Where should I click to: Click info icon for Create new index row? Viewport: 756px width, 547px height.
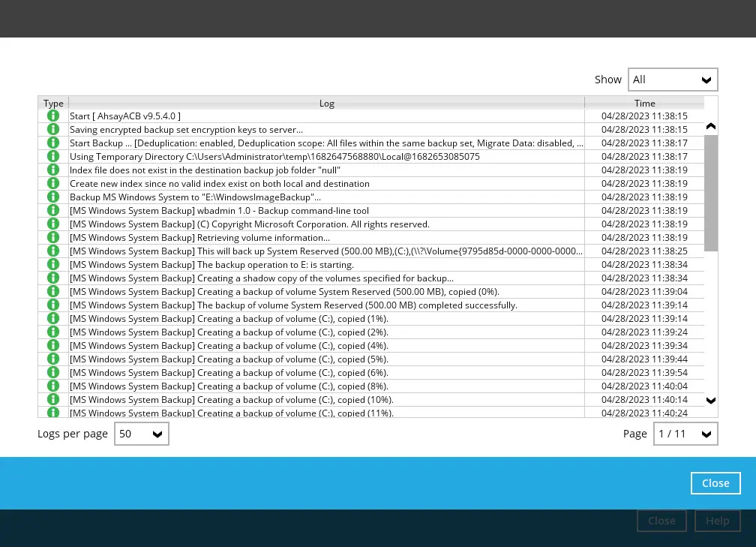53,184
